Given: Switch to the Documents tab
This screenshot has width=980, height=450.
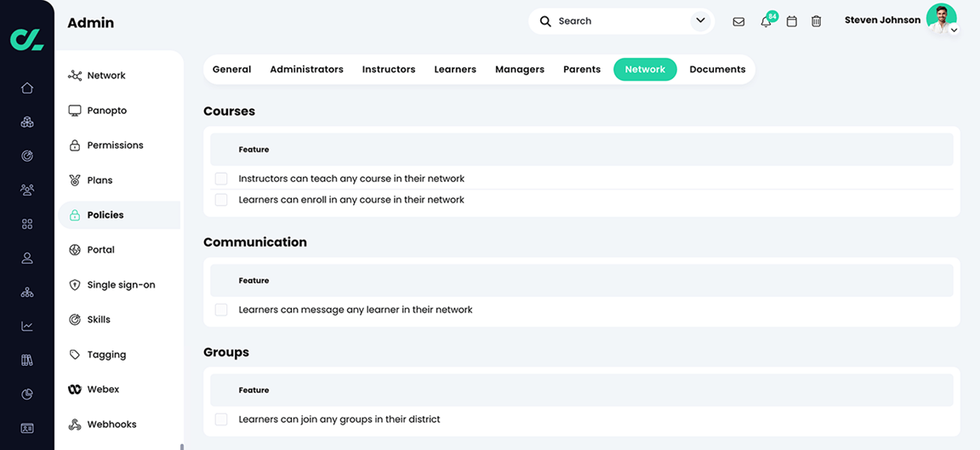Looking at the screenshot, I should pos(717,70).
